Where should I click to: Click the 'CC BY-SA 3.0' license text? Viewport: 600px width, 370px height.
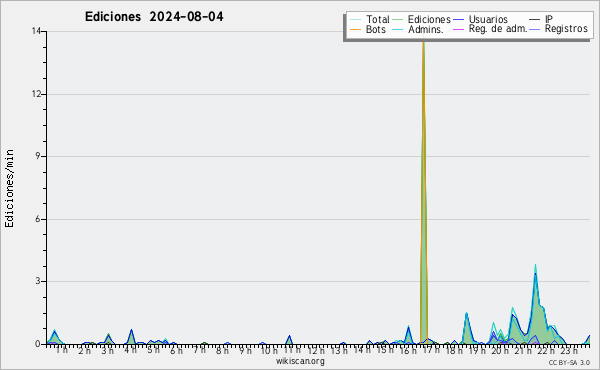(x=569, y=362)
